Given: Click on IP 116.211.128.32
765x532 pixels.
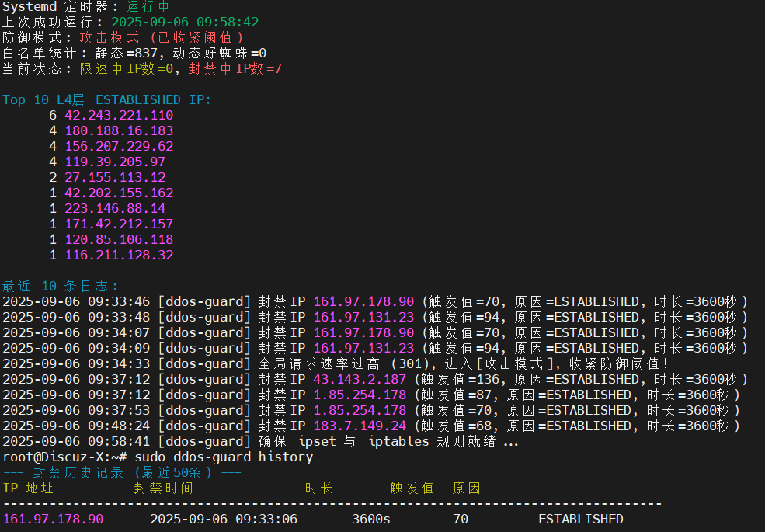Looking at the screenshot, I should (x=119, y=255).
